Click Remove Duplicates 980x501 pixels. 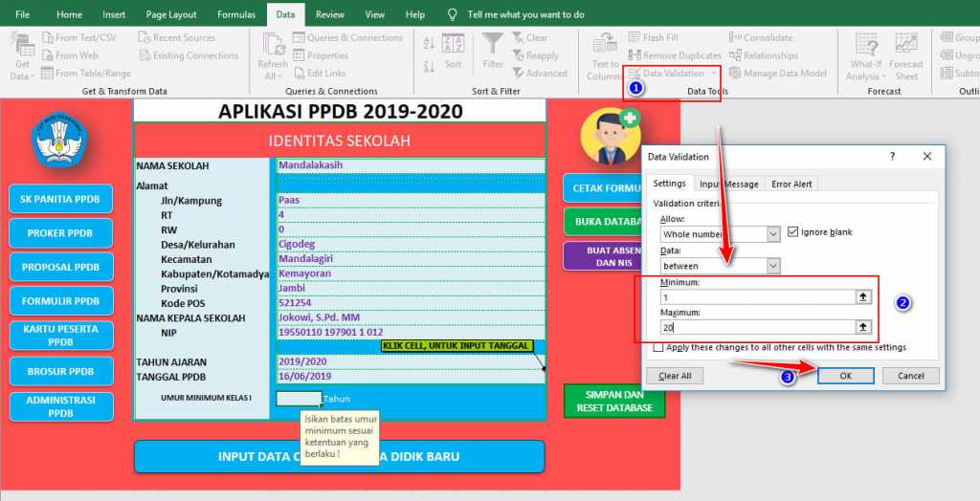click(675, 55)
